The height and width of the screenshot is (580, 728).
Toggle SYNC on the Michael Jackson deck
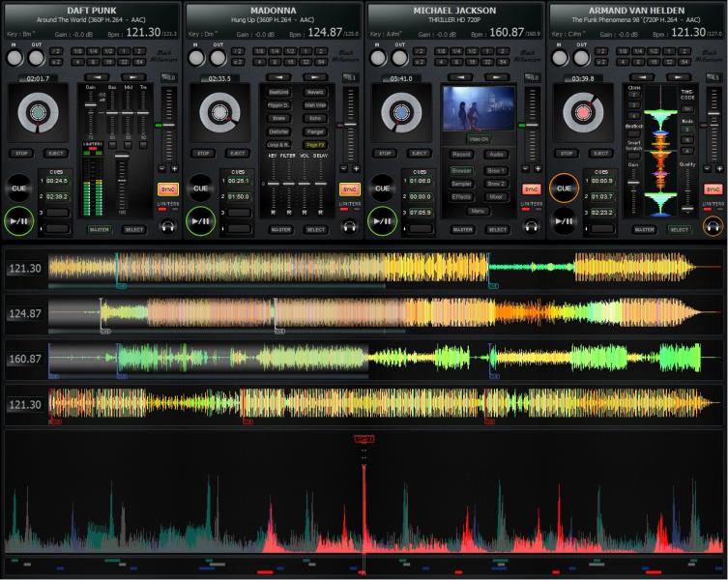[531, 189]
